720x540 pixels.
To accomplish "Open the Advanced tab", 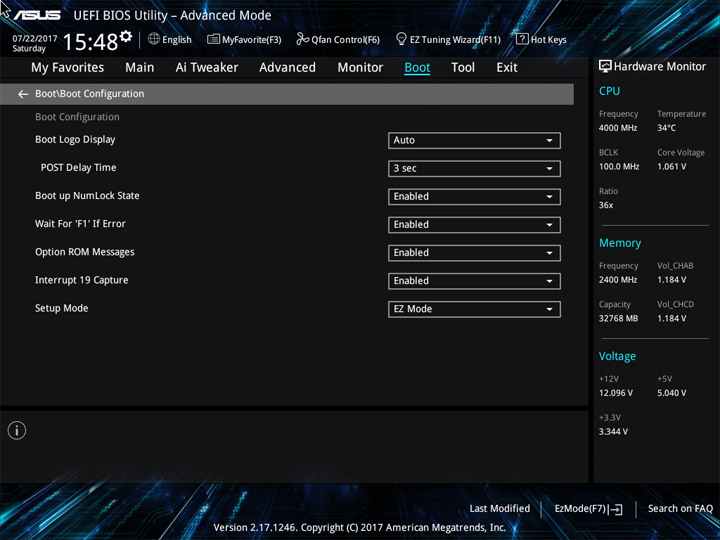I will (287, 68).
